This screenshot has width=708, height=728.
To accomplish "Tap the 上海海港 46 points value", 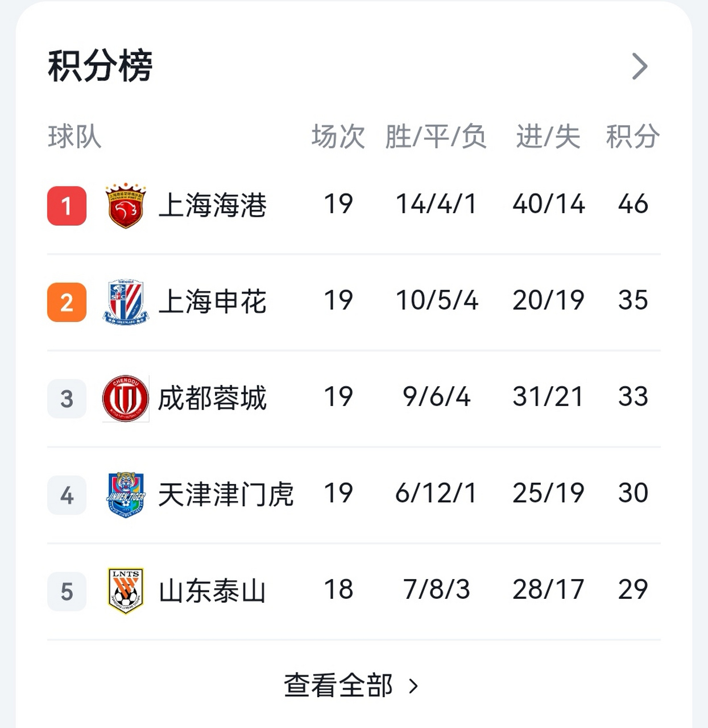I will [633, 204].
